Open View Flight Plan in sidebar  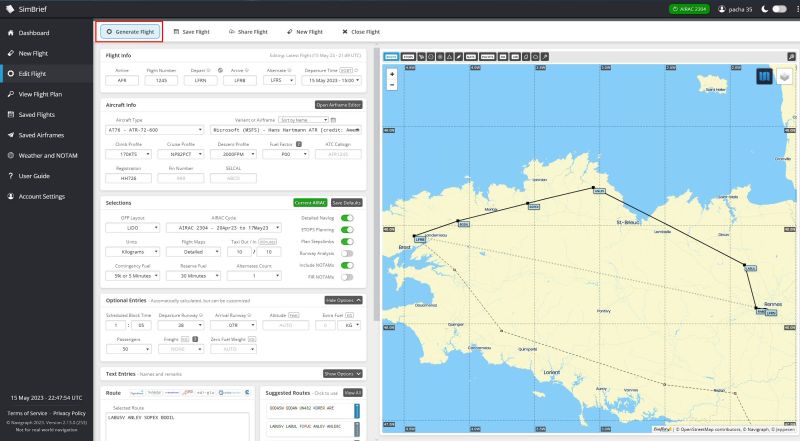click(x=46, y=94)
